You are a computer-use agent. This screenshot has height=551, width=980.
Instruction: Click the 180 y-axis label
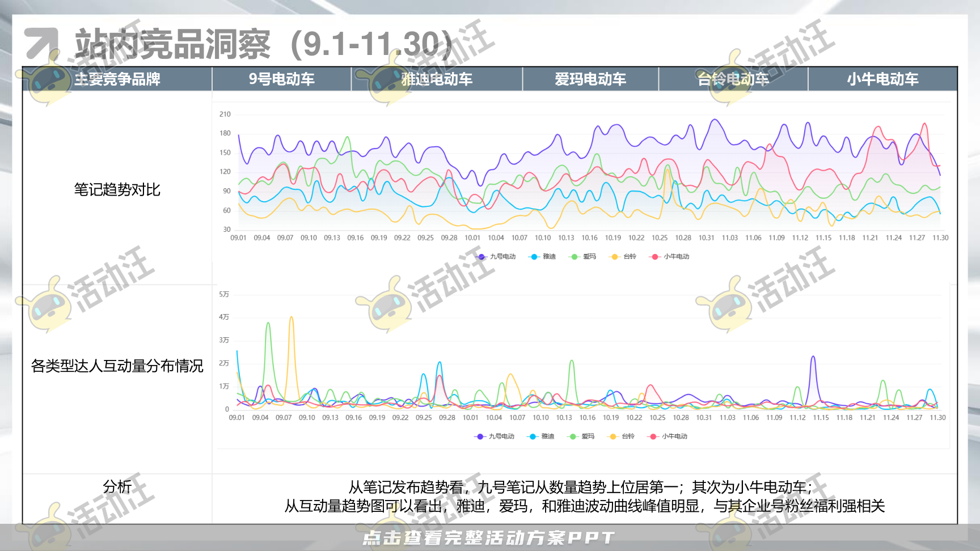click(225, 134)
